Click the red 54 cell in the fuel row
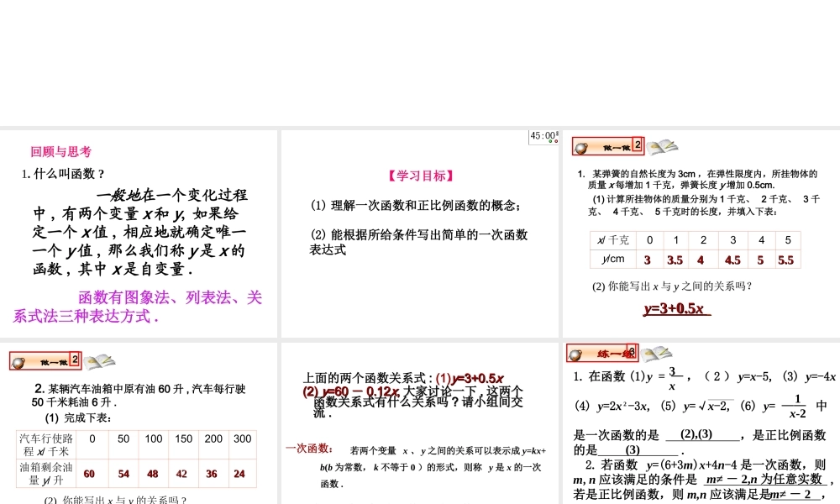This screenshot has height=504, width=840. pyautogui.click(x=123, y=474)
